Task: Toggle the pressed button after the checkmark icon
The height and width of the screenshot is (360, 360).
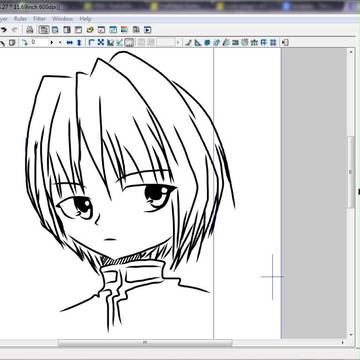Action: pyautogui.click(x=129, y=43)
